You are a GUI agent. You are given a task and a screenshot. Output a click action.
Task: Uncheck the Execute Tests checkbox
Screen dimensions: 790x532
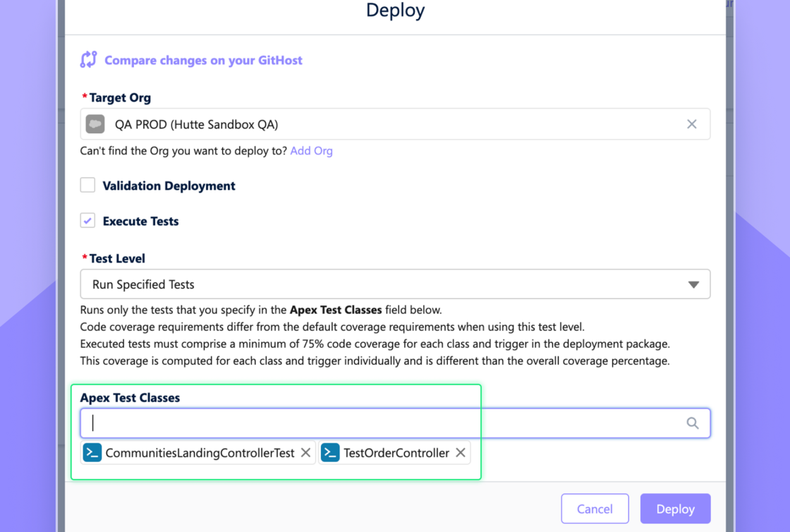(87, 221)
